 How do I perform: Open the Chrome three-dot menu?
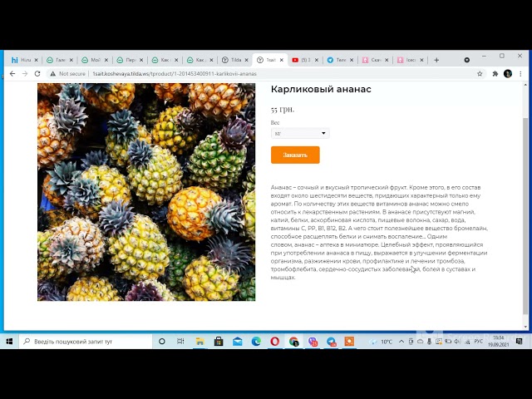(x=520, y=74)
